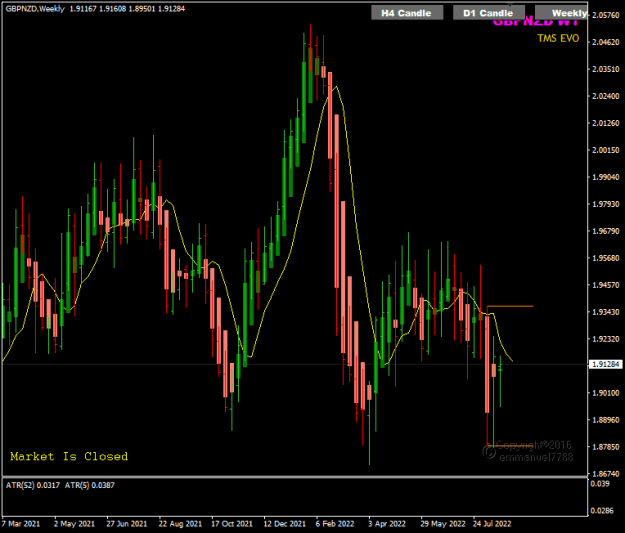Click the GBPNZD,Weekly chart title text

pos(35,9)
